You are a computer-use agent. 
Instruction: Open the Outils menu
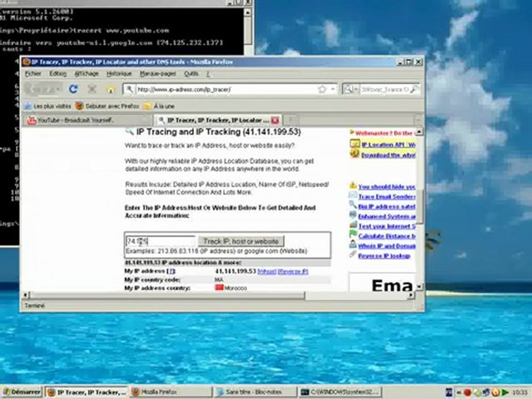pyautogui.click(x=191, y=74)
